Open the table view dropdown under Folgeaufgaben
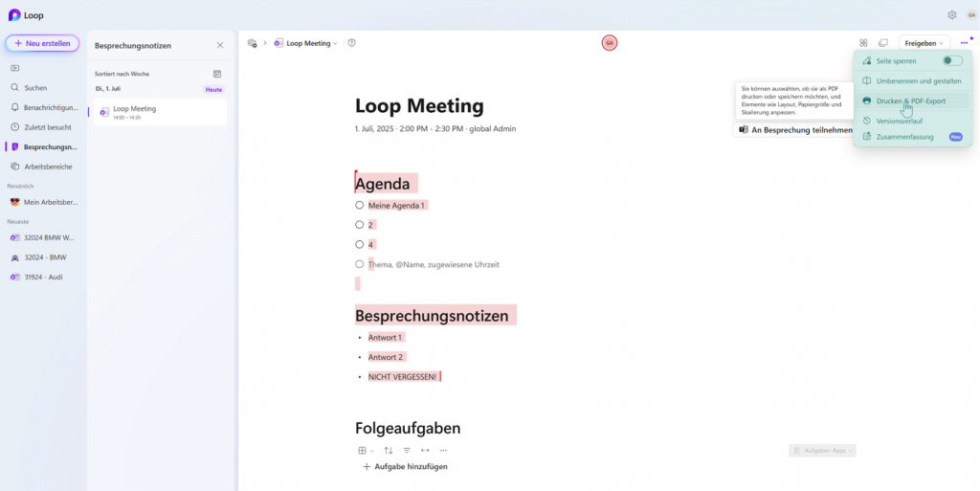The image size is (980, 491). click(366, 451)
